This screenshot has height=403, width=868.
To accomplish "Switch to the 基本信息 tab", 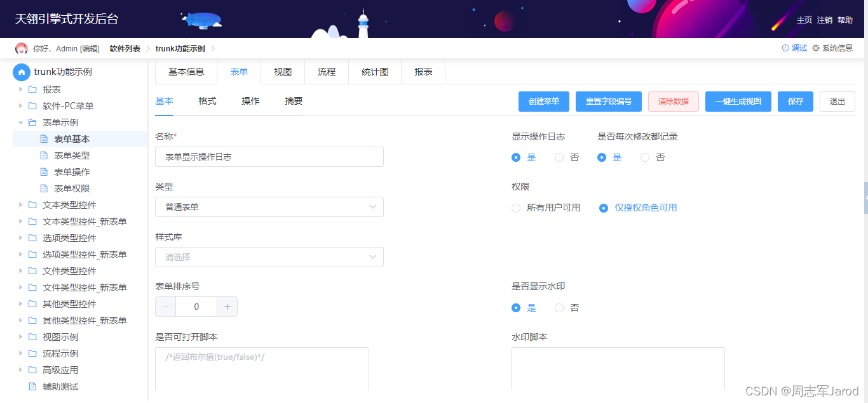I will (x=186, y=72).
